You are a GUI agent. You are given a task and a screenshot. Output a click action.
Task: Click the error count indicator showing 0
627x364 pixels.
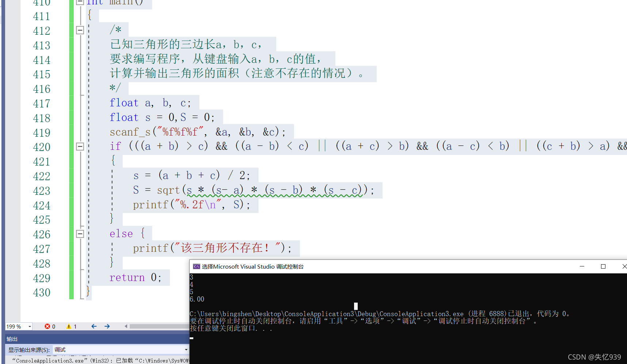pyautogui.click(x=50, y=326)
